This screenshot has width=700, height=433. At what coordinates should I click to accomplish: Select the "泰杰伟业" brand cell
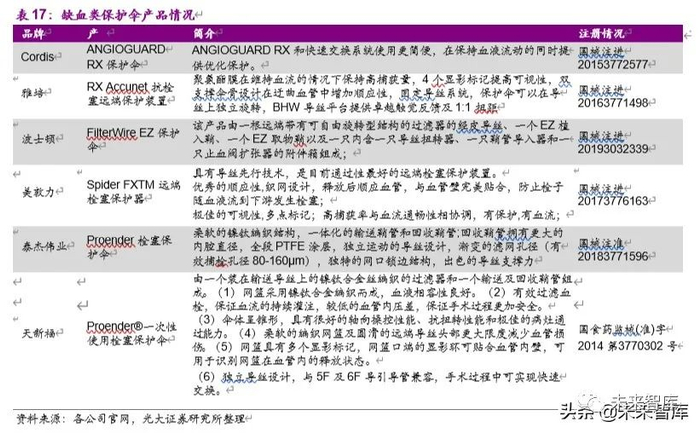pyautogui.click(x=44, y=246)
